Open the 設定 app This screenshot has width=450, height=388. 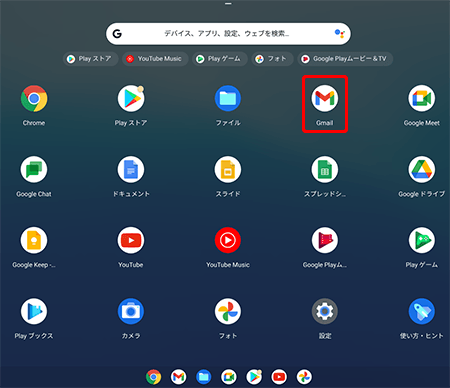[325, 311]
